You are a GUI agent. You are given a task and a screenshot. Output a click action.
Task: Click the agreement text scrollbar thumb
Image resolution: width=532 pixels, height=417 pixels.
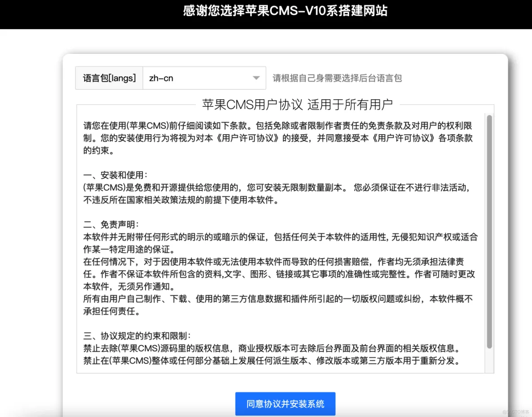point(489,232)
